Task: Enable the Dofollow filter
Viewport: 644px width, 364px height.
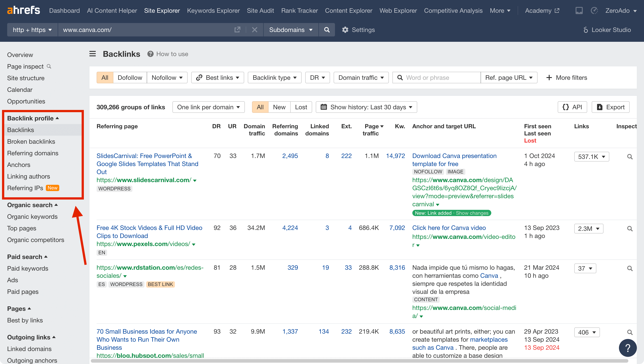Action: 130,78
